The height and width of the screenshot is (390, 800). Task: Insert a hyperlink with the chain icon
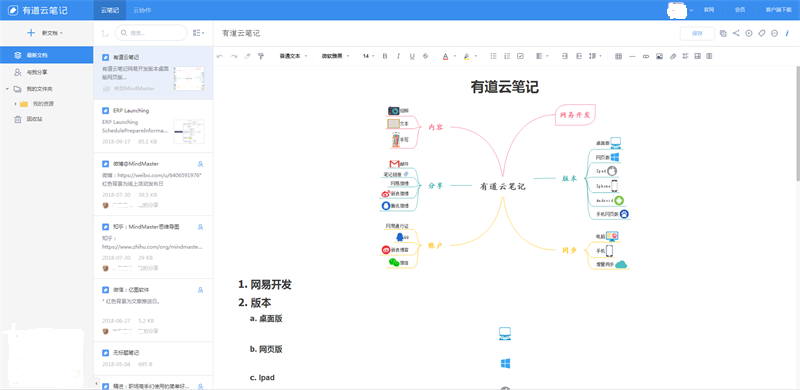tap(645, 56)
